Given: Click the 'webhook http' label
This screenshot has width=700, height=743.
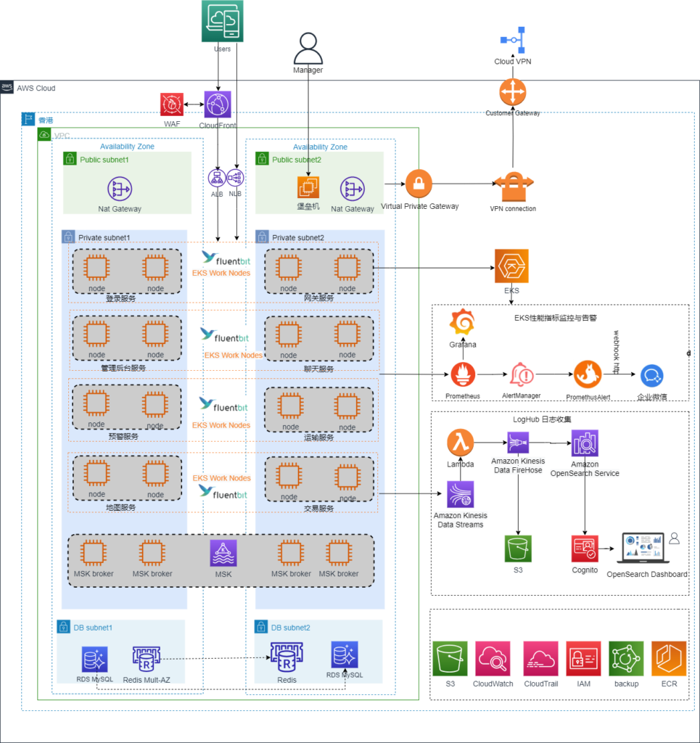Looking at the screenshot, I should (x=616, y=352).
